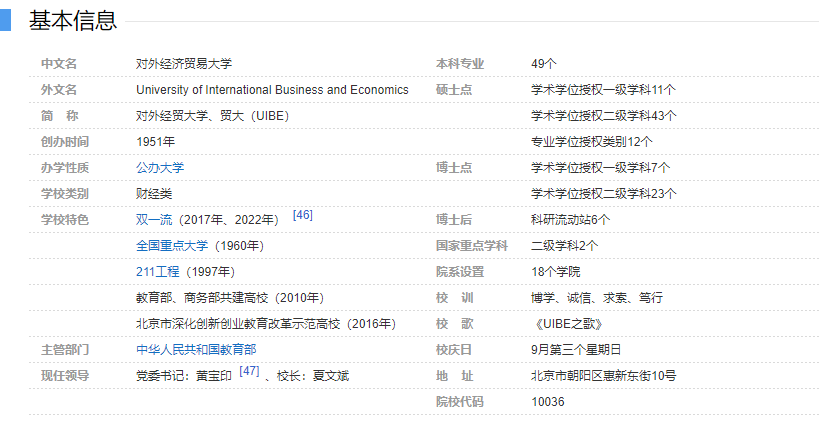Click the 双一流 hyperlink
The width and height of the screenshot is (830, 422).
pyautogui.click(x=153, y=220)
